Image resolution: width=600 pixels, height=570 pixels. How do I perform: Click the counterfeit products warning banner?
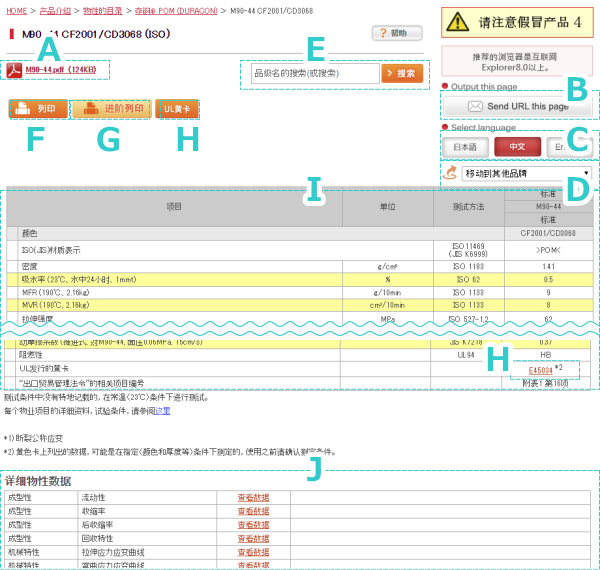[x=517, y=22]
